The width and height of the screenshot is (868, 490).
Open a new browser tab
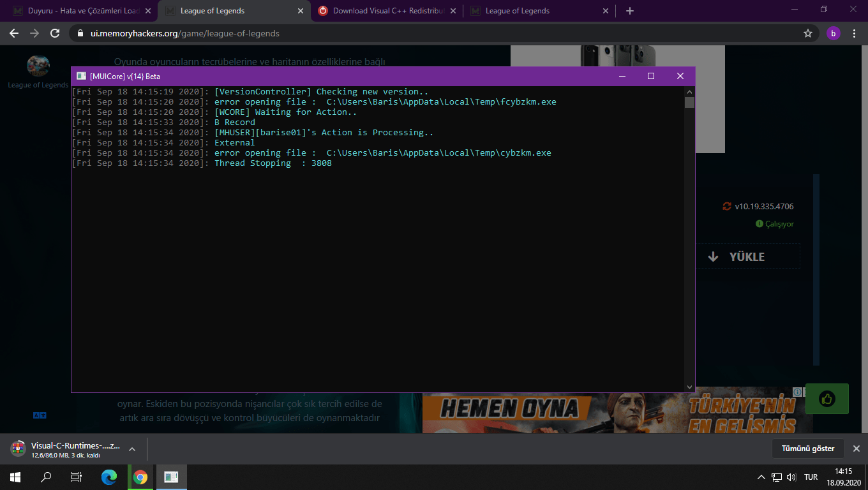pyautogui.click(x=630, y=11)
